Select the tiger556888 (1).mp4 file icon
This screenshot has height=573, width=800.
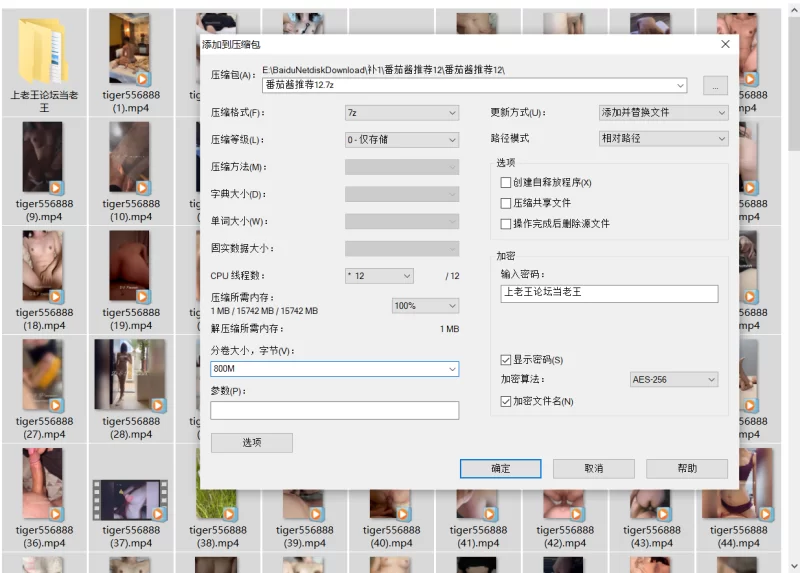[x=131, y=49]
